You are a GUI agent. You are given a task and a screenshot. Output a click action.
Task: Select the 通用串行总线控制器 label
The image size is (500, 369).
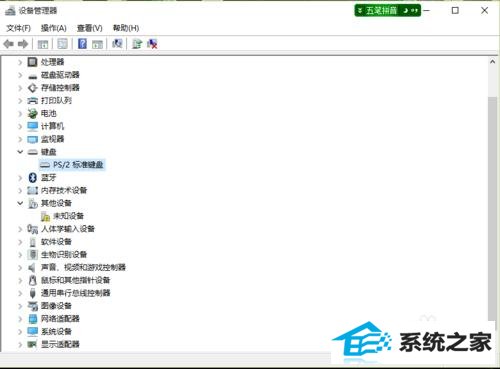tap(75, 293)
